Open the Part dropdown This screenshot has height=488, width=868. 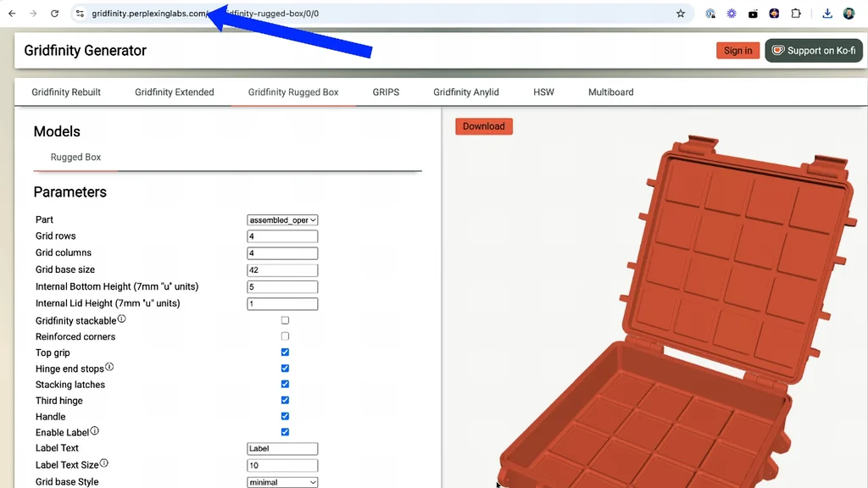point(282,219)
